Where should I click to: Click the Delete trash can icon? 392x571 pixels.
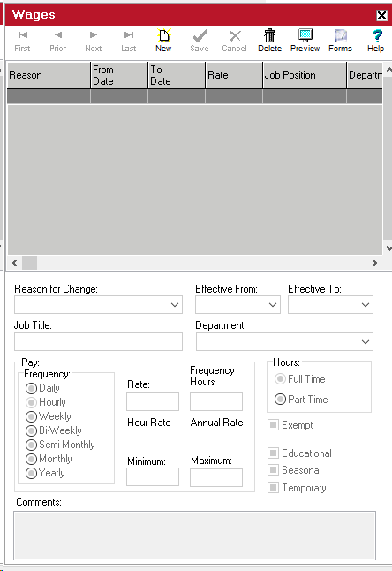click(x=269, y=35)
